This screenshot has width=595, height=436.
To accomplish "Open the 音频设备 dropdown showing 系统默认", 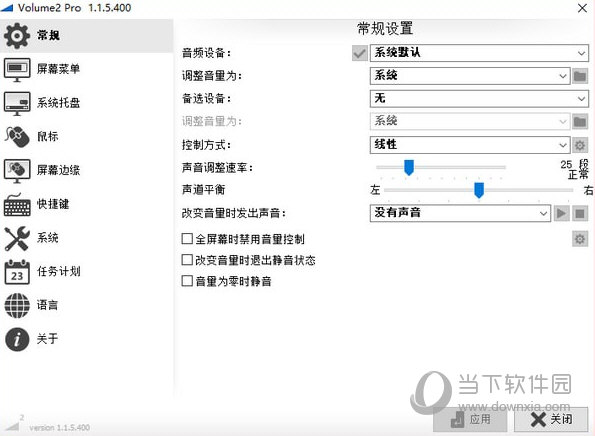I will pos(479,53).
